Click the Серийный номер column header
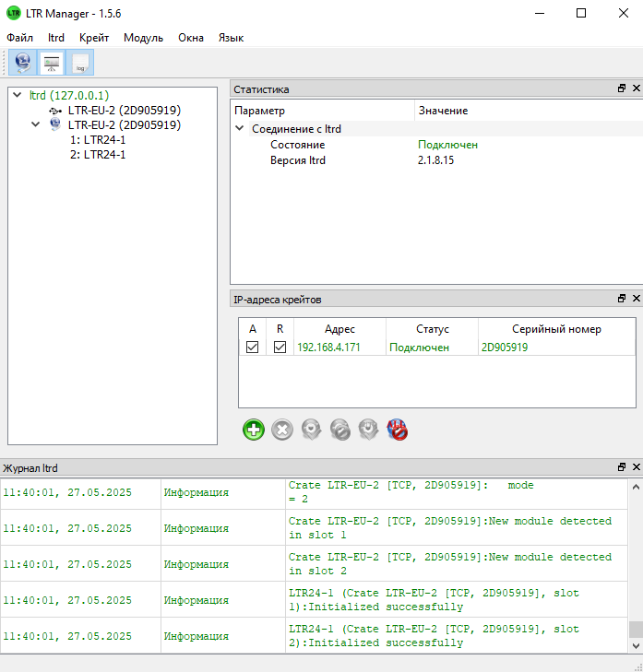 click(x=557, y=329)
